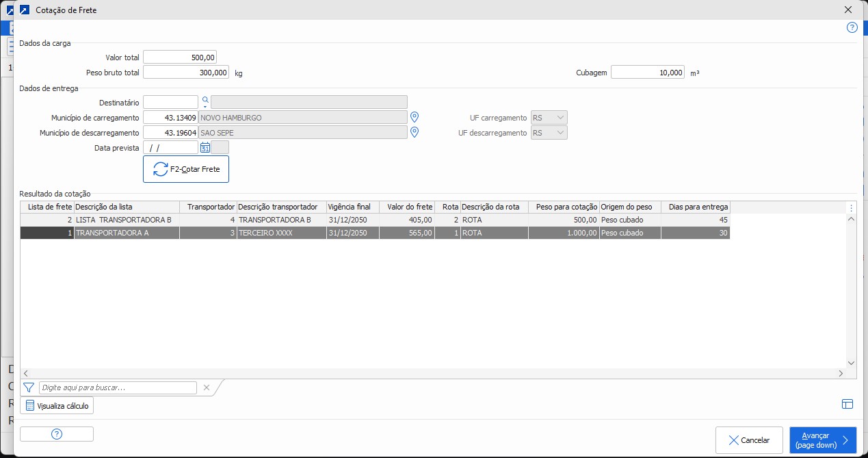Click the grid filter funnel icon
This screenshot has height=458, width=868.
pos(29,387)
